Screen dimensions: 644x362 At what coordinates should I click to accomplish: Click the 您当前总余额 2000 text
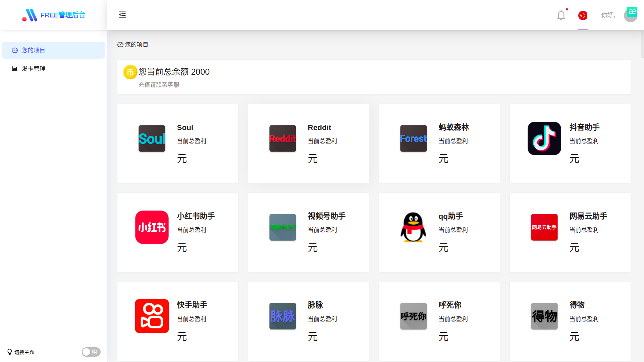click(x=174, y=72)
